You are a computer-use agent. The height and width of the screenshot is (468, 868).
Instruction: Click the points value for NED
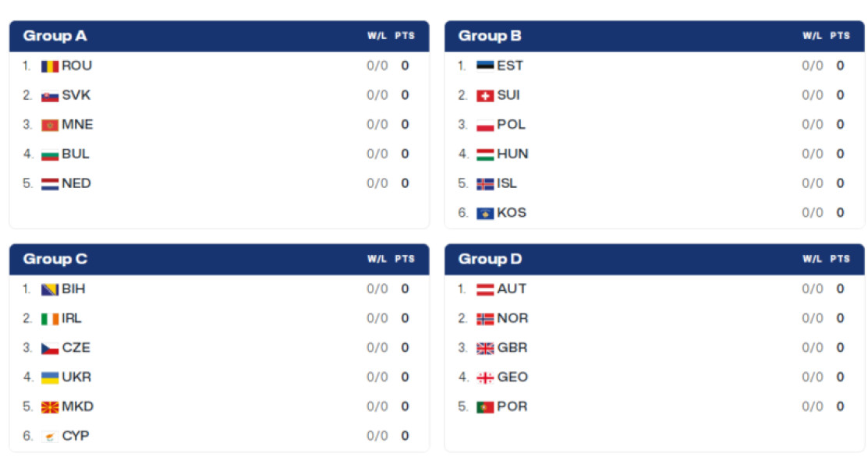pyautogui.click(x=405, y=183)
